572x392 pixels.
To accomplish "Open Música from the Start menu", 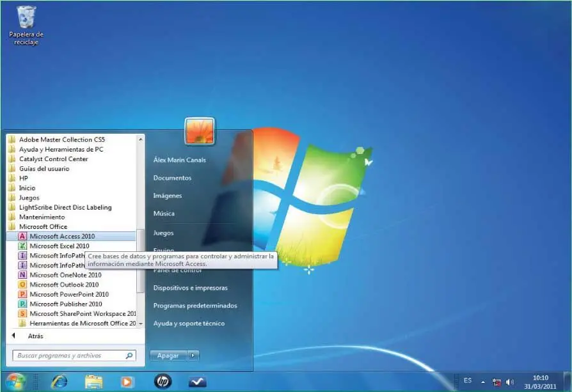I will click(164, 214).
